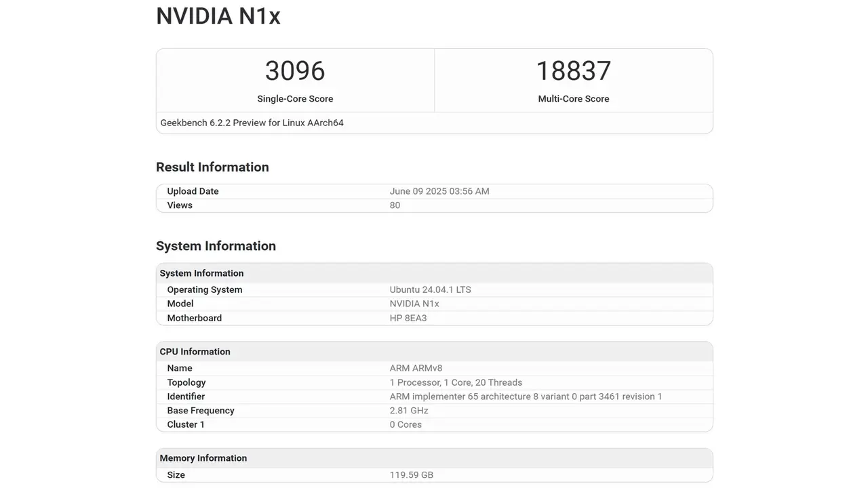Viewport: 868px width, 488px height.
Task: Click the Views count of 80
Action: (395, 205)
